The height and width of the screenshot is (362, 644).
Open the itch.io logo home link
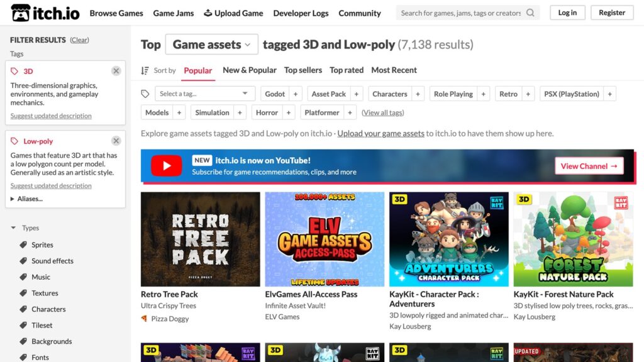[45, 13]
